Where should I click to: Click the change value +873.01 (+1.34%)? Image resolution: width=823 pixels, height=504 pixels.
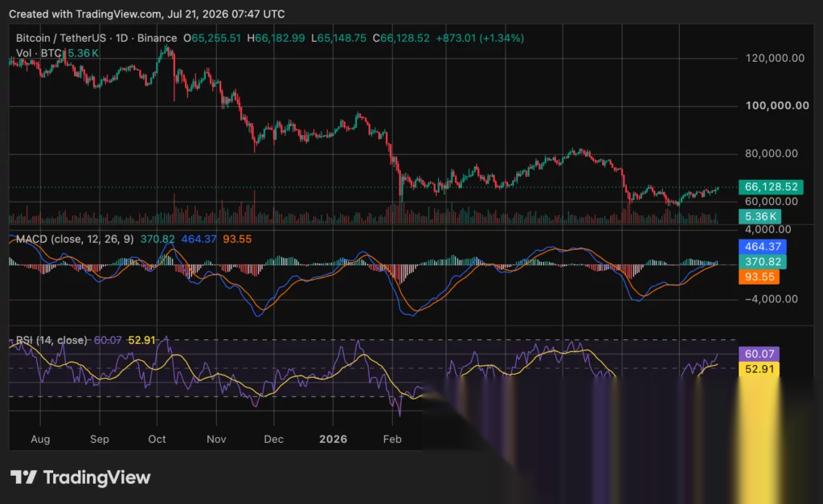tap(480, 39)
